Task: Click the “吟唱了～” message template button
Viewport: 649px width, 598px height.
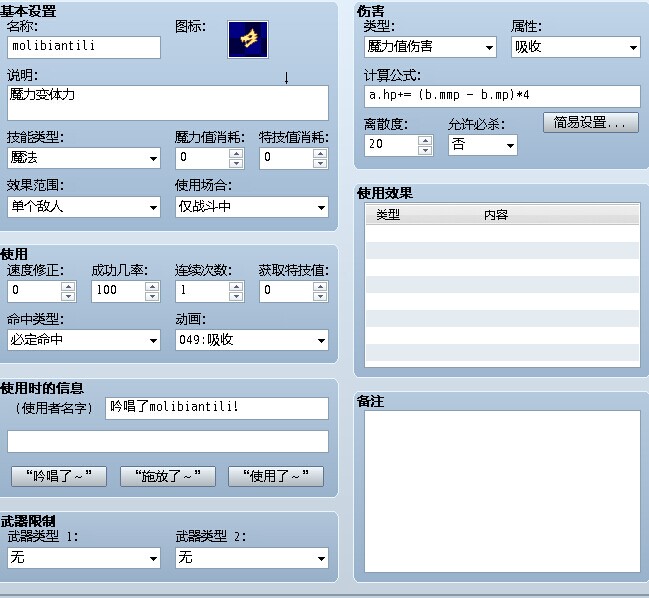Action: 59,476
